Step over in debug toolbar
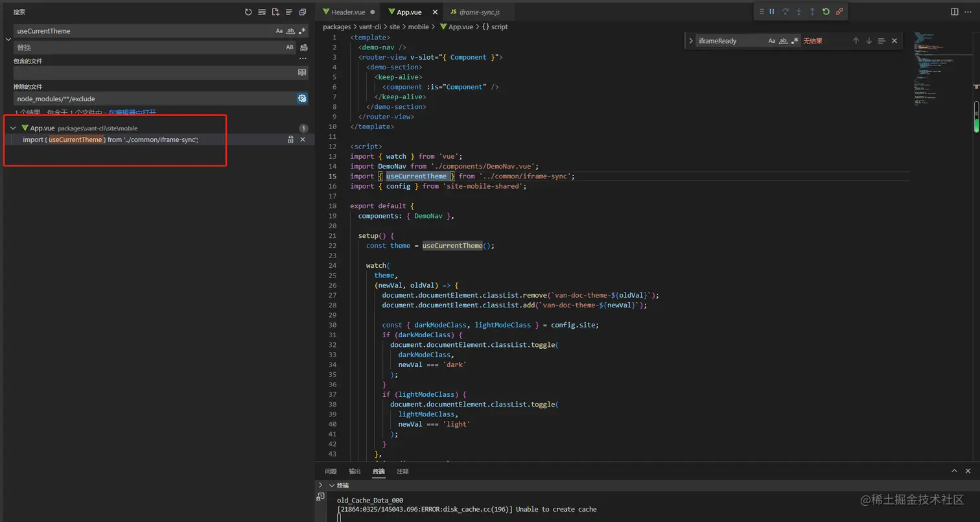The image size is (980, 522). click(x=786, y=12)
